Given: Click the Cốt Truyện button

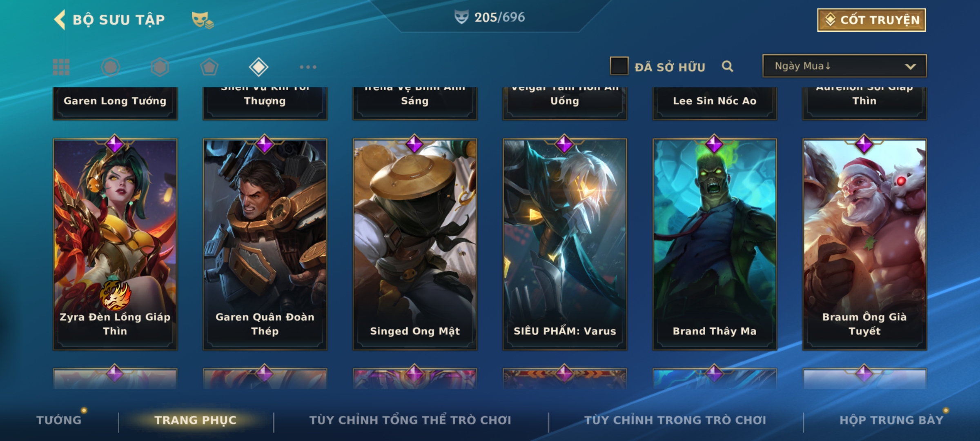Looking at the screenshot, I should [871, 20].
